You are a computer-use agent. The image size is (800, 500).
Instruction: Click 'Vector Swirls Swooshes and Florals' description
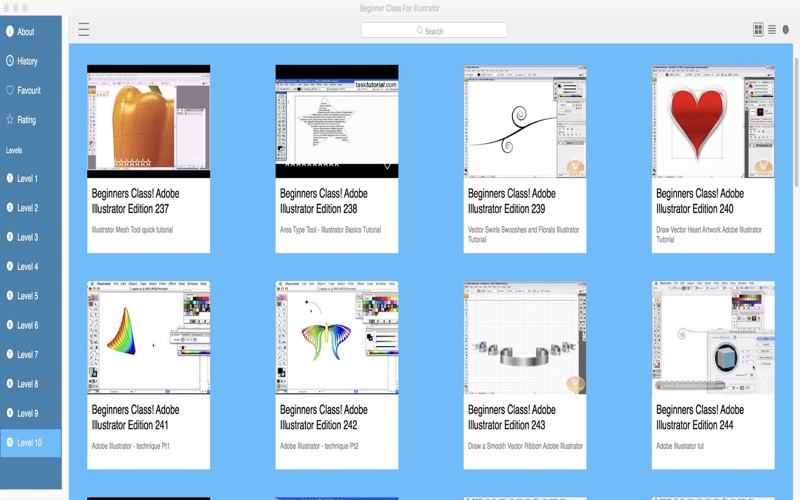point(523,234)
